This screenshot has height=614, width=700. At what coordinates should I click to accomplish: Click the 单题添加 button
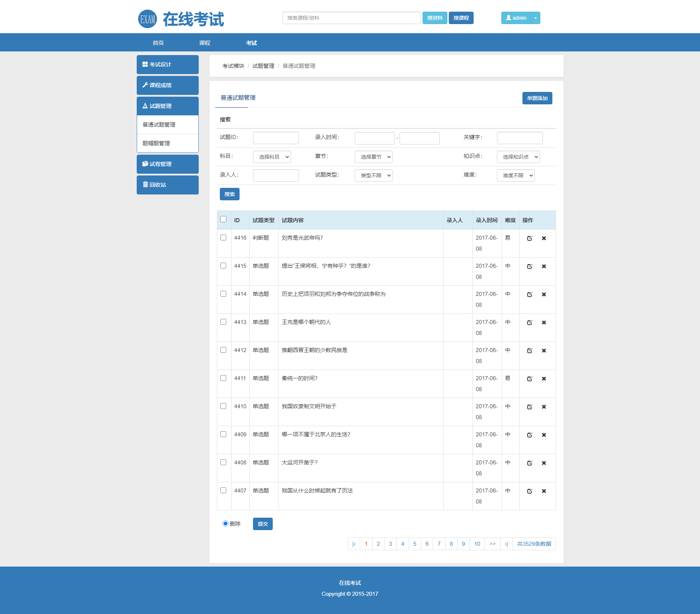pos(537,98)
